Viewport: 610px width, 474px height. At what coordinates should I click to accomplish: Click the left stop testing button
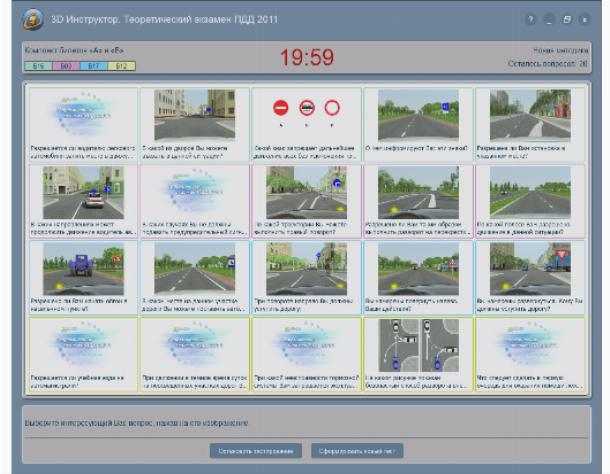point(256,451)
